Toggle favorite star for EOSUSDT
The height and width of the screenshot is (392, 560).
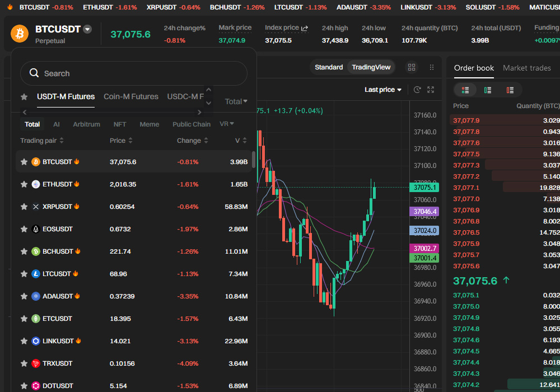tap(24, 229)
